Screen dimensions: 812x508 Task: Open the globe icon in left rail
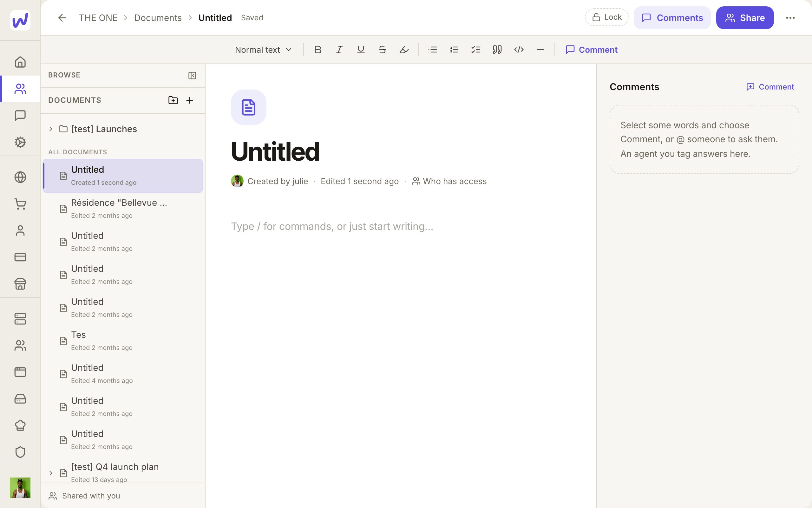(20, 177)
